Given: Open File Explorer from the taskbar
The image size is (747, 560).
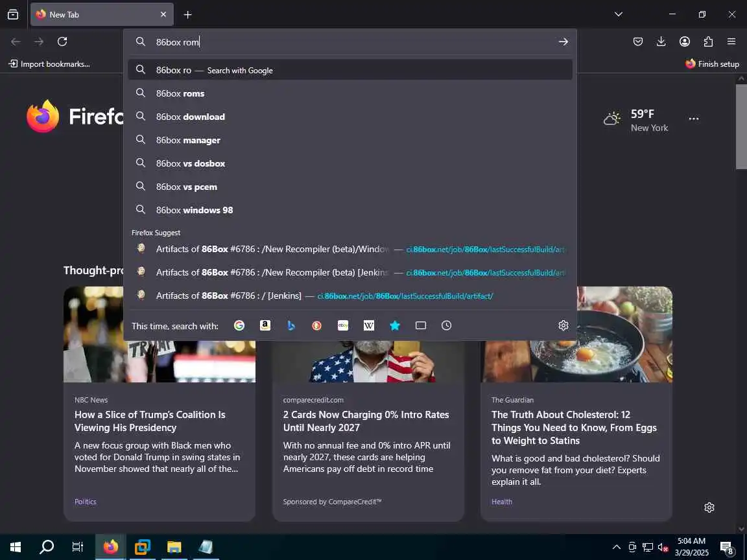Looking at the screenshot, I should pos(174,546).
